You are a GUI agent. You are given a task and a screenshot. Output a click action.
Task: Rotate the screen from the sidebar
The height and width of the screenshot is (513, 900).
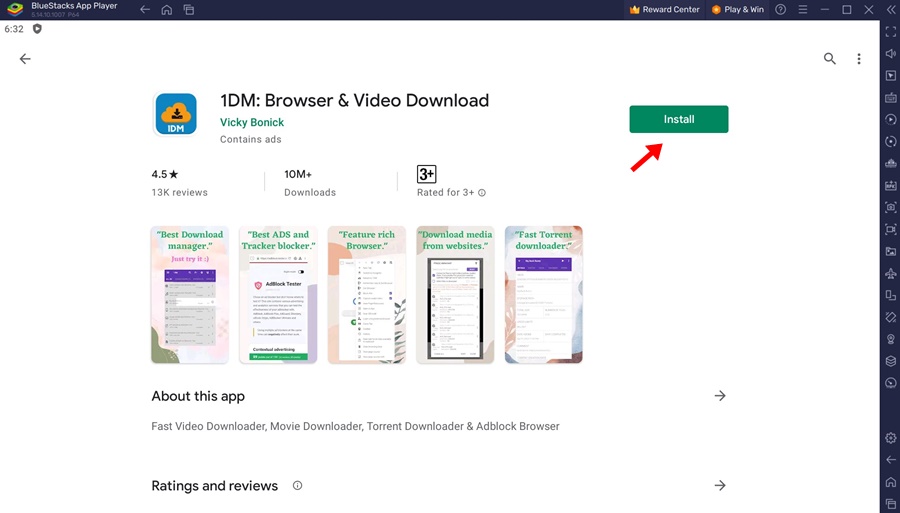point(891,295)
